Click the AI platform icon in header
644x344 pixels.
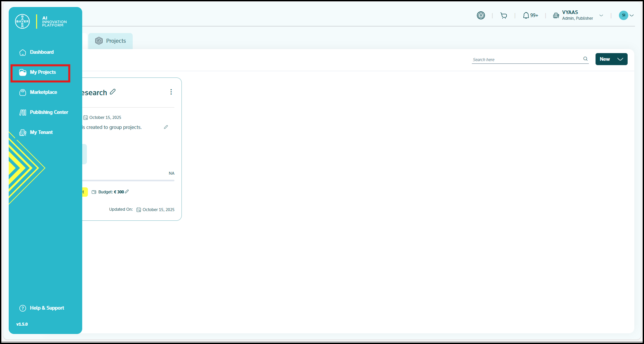(481, 15)
